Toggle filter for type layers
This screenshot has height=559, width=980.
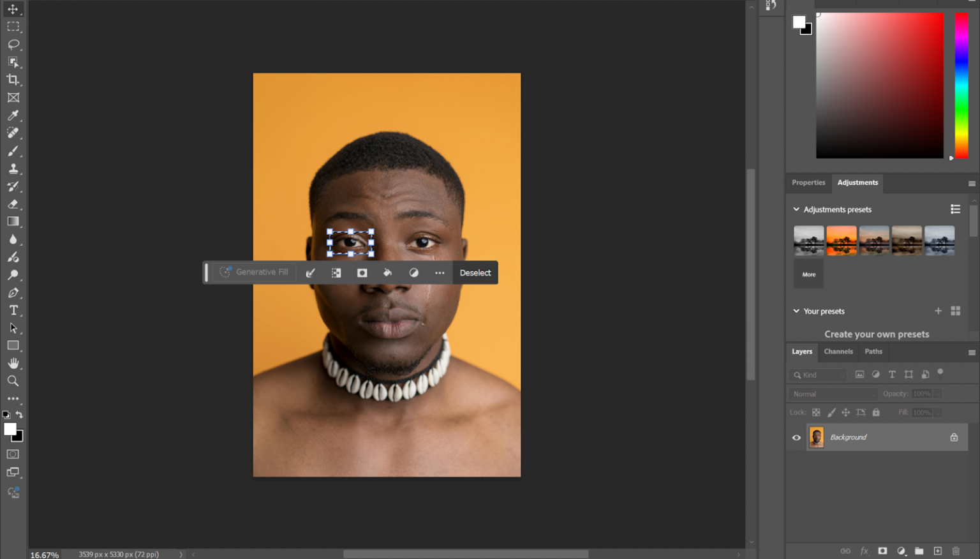(892, 375)
